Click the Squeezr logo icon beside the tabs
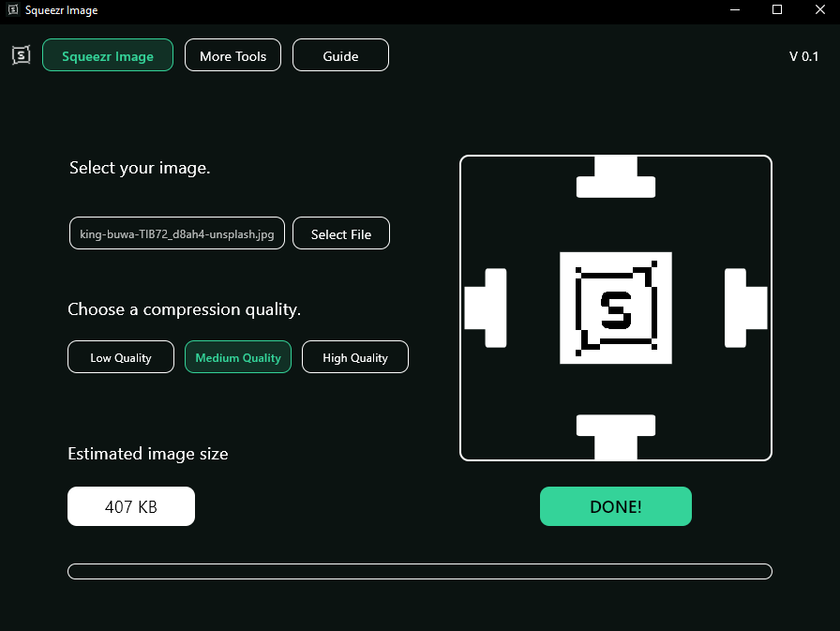The image size is (840, 631). point(21,55)
